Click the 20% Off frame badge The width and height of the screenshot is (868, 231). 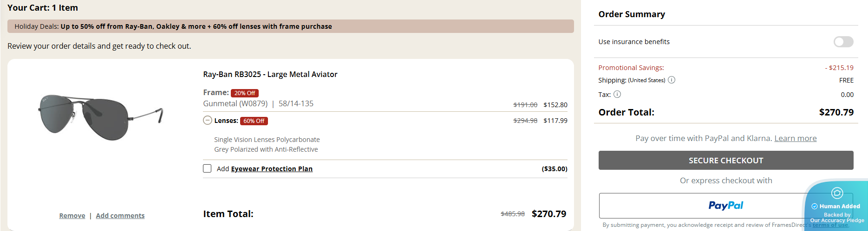coord(244,93)
